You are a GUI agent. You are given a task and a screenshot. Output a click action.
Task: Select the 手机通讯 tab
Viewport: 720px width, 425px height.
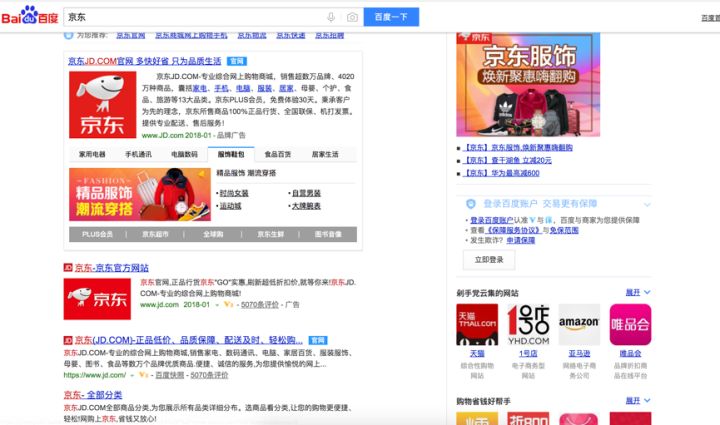pos(138,154)
